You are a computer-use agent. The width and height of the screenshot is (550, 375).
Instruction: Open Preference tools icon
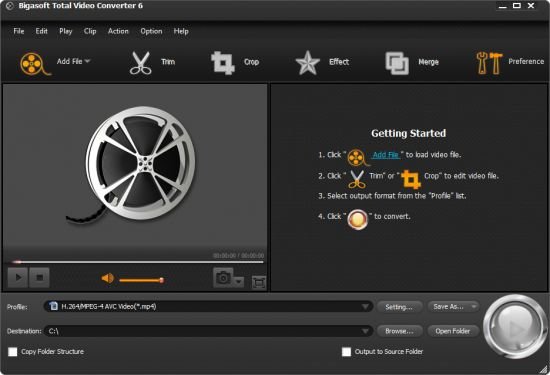pyautogui.click(x=489, y=63)
